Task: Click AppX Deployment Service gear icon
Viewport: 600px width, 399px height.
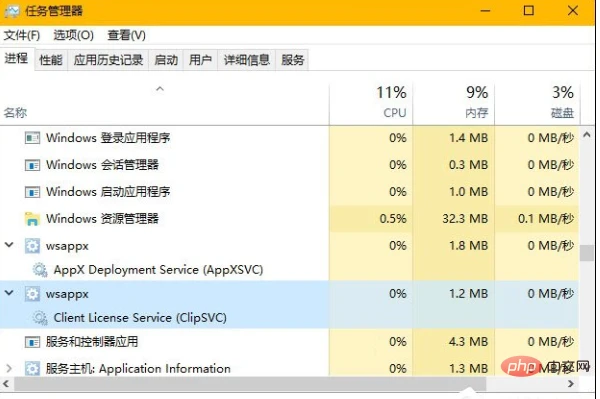Action: coord(40,270)
